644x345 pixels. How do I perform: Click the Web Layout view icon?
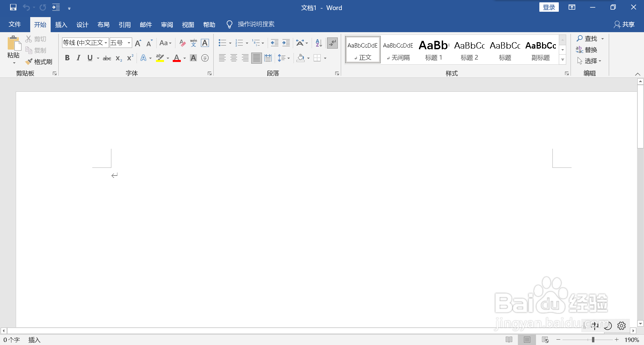click(545, 340)
